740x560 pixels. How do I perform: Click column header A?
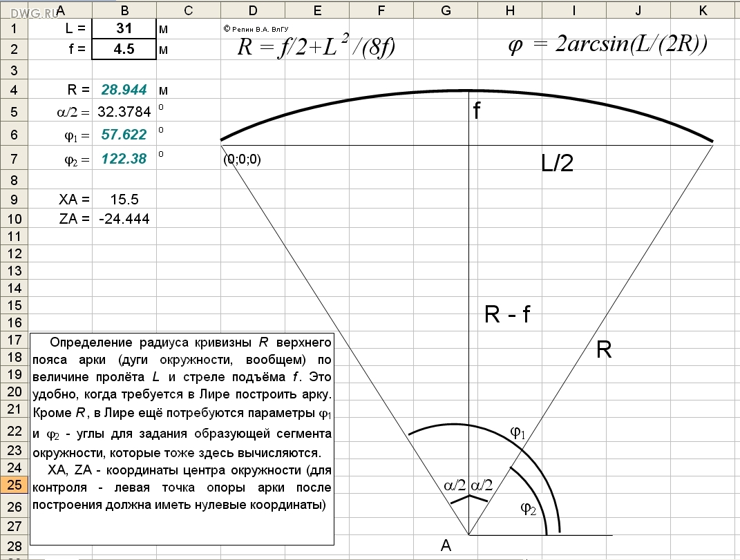click(60, 10)
